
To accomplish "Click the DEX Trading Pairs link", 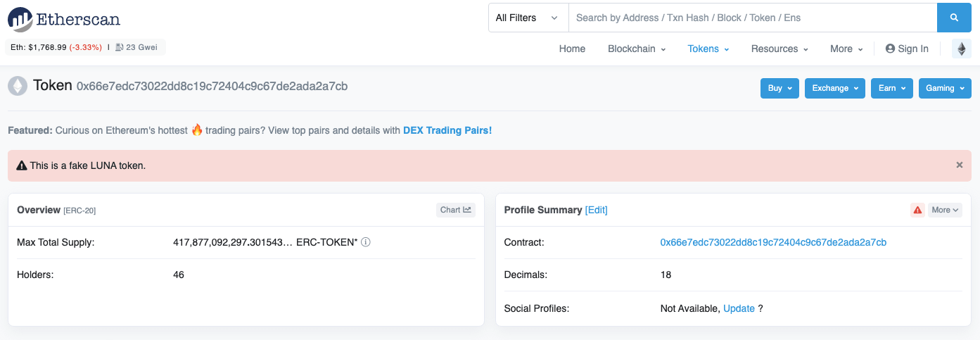I will click(x=447, y=130).
